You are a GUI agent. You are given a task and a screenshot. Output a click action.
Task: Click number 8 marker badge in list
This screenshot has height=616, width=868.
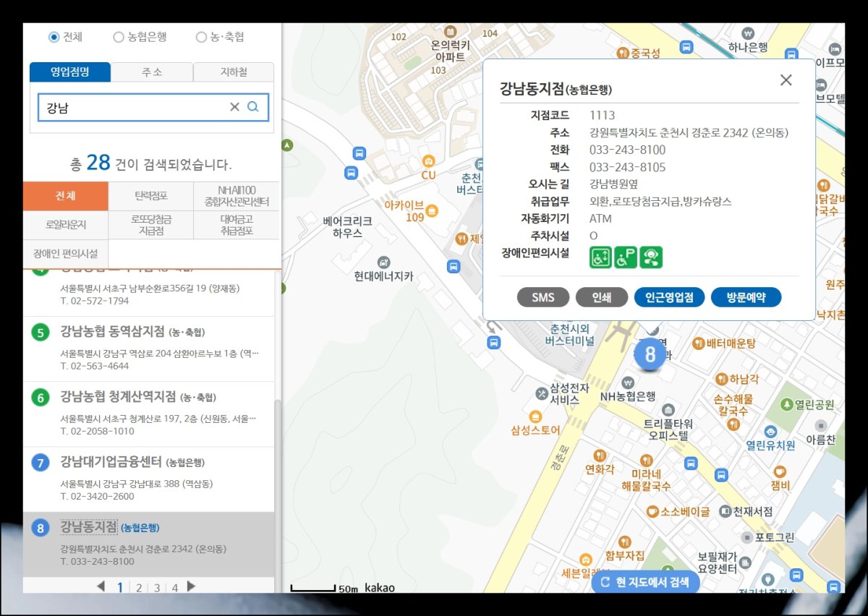tap(41, 528)
